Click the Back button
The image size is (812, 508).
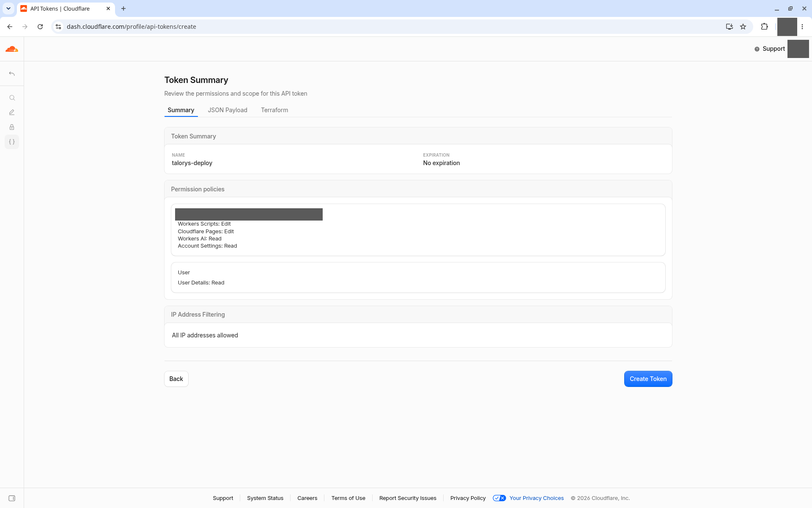coord(176,379)
